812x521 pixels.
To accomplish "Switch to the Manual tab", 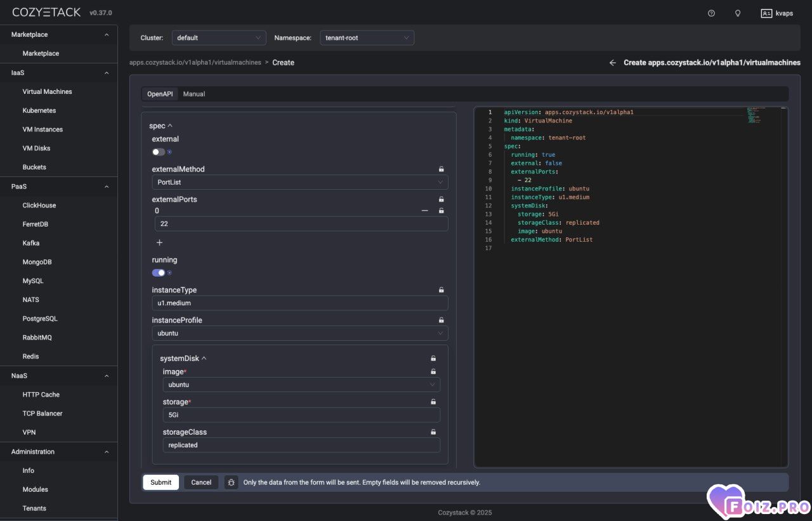I will point(194,94).
